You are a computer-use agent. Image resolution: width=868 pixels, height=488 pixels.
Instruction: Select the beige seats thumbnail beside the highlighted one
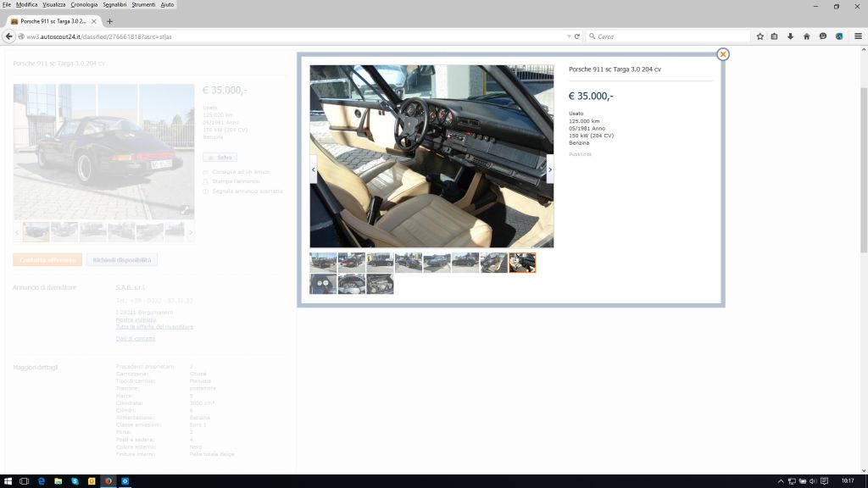tap(494, 263)
